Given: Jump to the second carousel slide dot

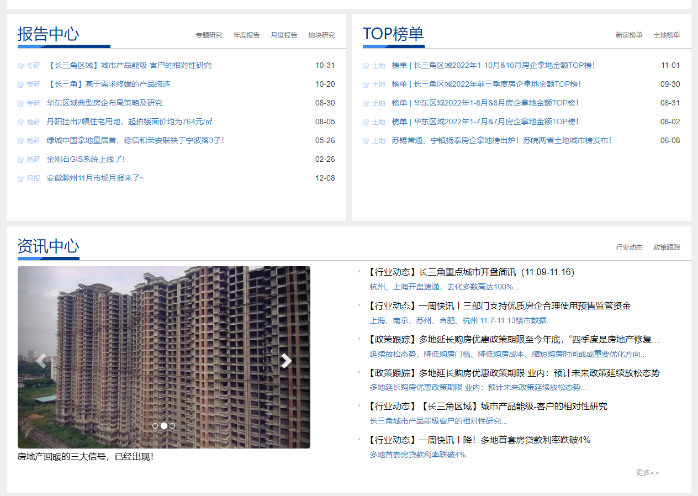Looking at the screenshot, I should (164, 426).
